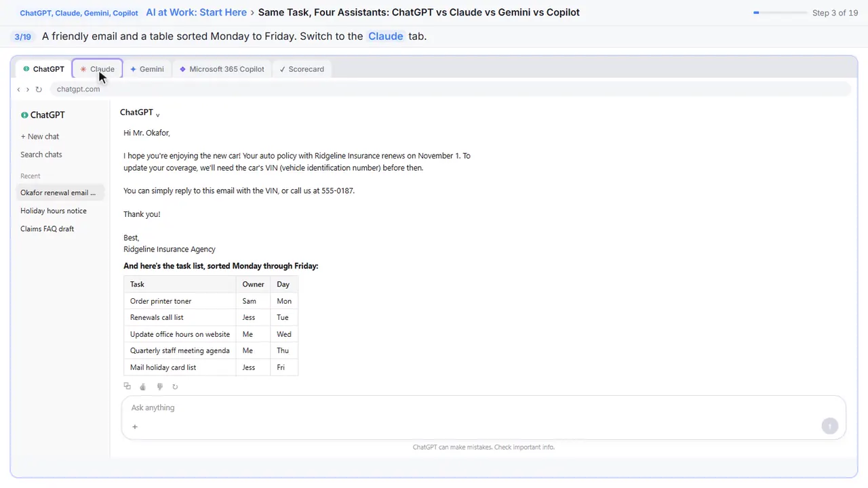Click the send arrow button

(829, 426)
